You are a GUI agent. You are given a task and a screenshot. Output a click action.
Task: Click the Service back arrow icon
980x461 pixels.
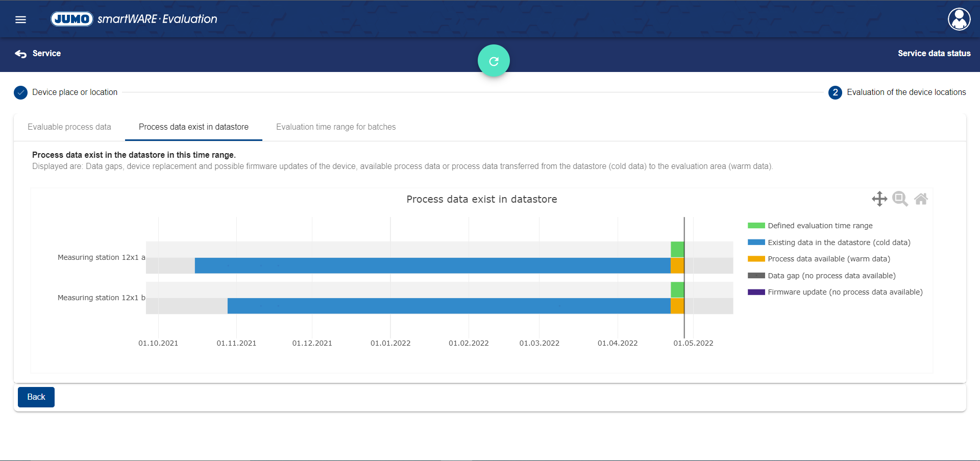pos(20,54)
